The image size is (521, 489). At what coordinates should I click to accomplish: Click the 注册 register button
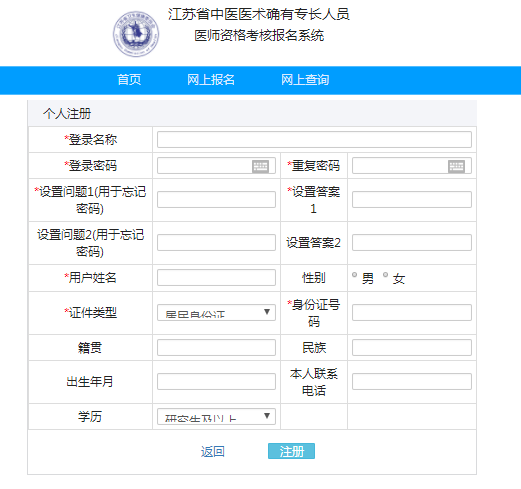click(291, 451)
